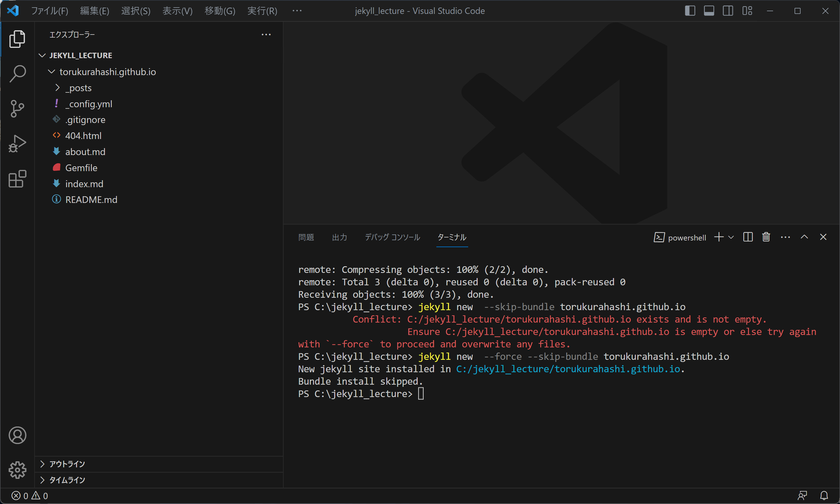The image size is (840, 504).
Task: Toggle the secondary side bar layout icon
Action: pyautogui.click(x=728, y=11)
